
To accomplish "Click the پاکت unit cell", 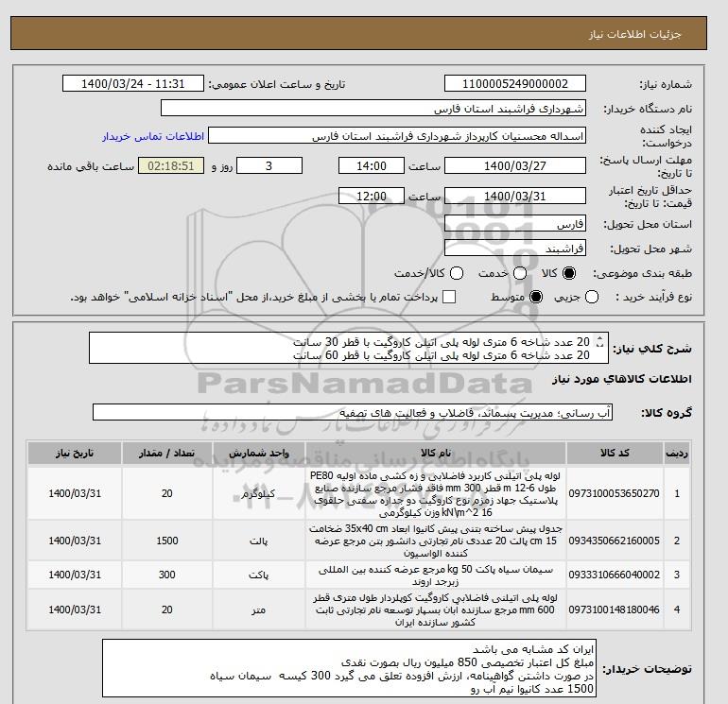I will tap(259, 575).
